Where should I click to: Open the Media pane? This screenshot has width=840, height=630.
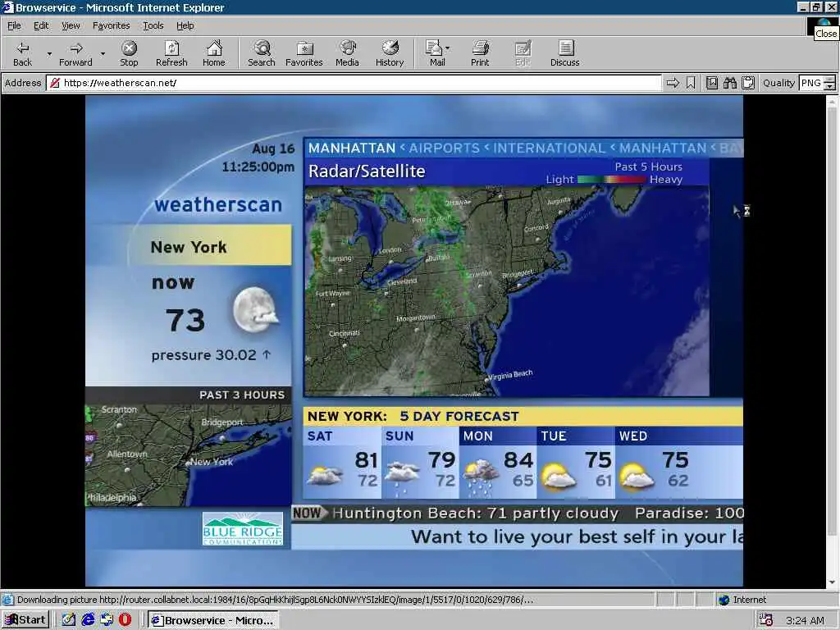point(347,54)
